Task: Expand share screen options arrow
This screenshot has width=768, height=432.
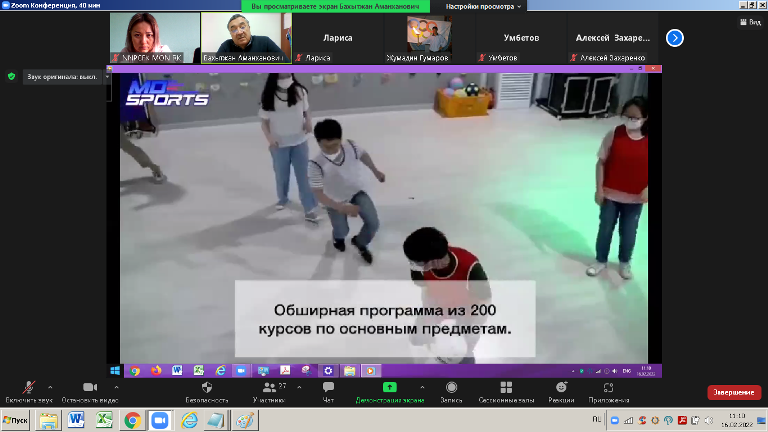Action: click(x=422, y=387)
